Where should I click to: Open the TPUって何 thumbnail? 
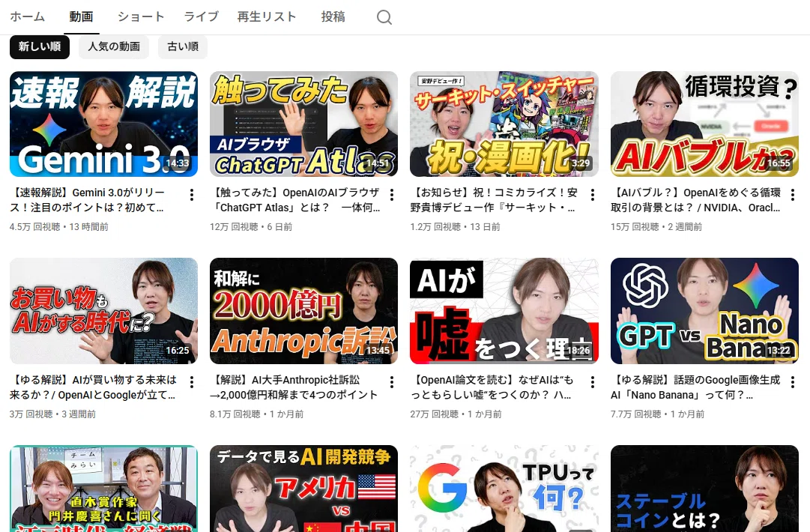504,489
